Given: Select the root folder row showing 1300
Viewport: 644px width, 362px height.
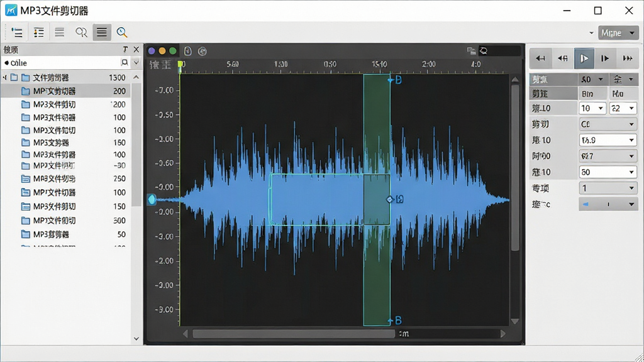Looking at the screenshot, I should (65, 77).
